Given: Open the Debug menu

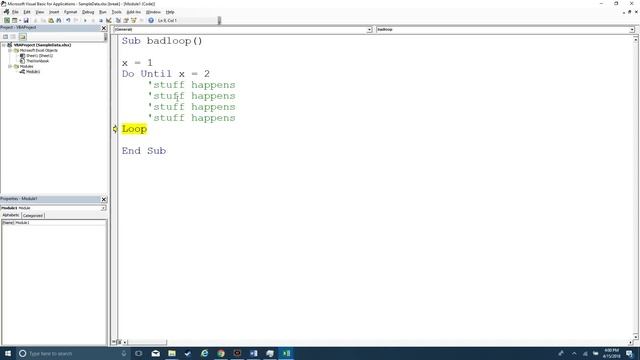Looking at the screenshot, I should (88, 12).
